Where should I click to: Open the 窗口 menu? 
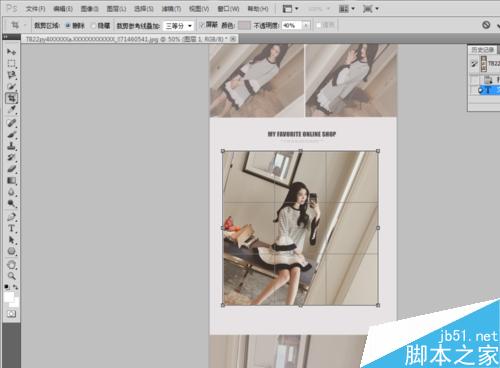tap(228, 9)
